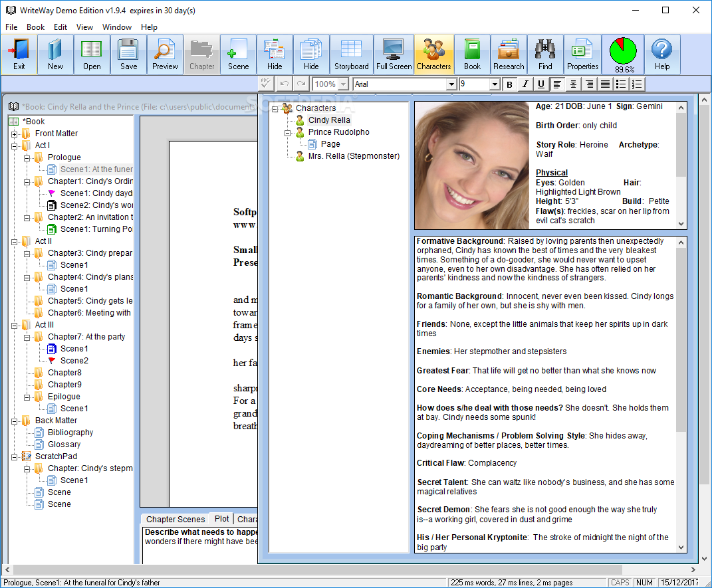Switch to the Plot tab
The image size is (712, 588).
222,519
